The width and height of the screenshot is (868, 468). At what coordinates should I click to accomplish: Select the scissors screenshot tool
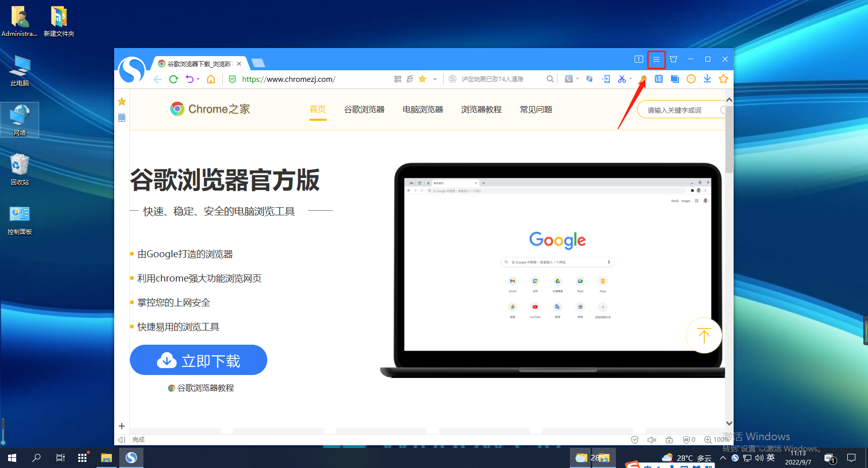[x=622, y=79]
